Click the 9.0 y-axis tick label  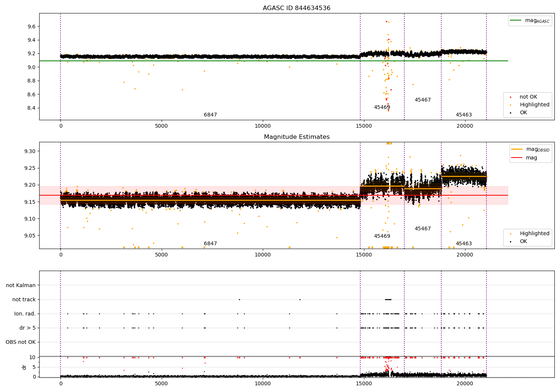coord(31,67)
